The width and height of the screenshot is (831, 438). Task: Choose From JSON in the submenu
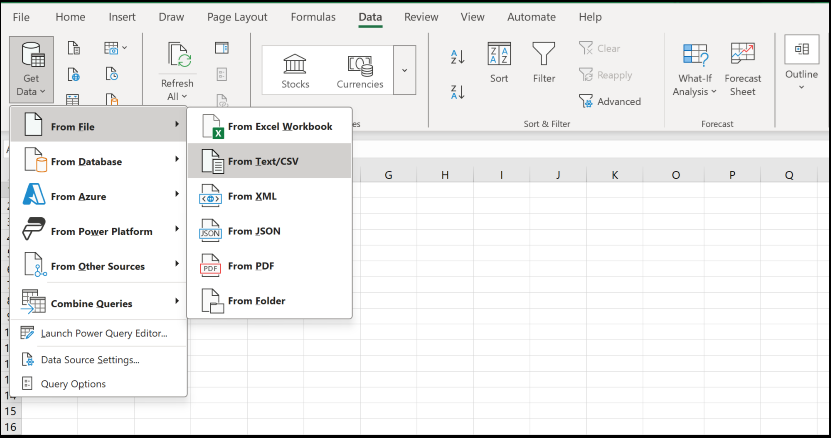point(269,231)
